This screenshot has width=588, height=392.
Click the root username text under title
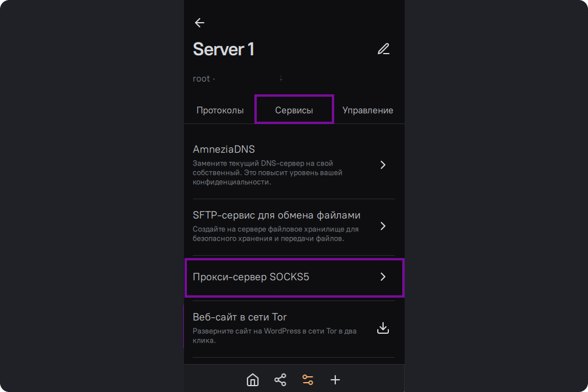[x=201, y=79]
